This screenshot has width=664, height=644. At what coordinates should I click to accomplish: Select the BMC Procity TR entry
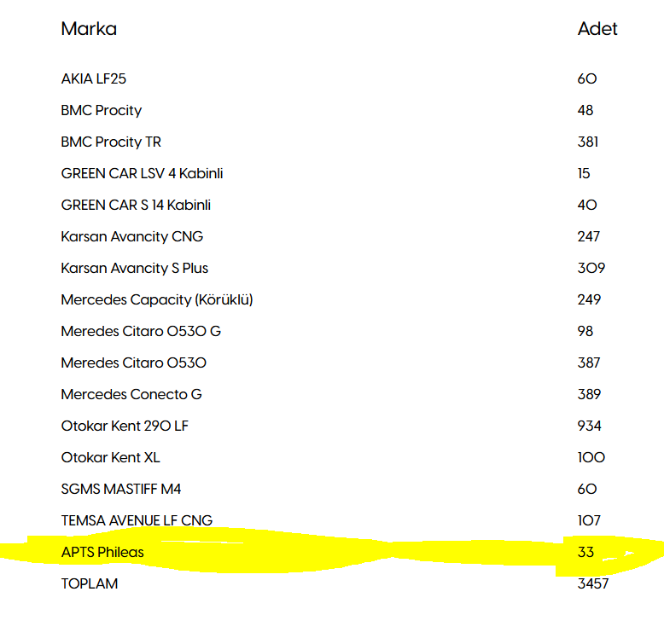[x=111, y=142]
